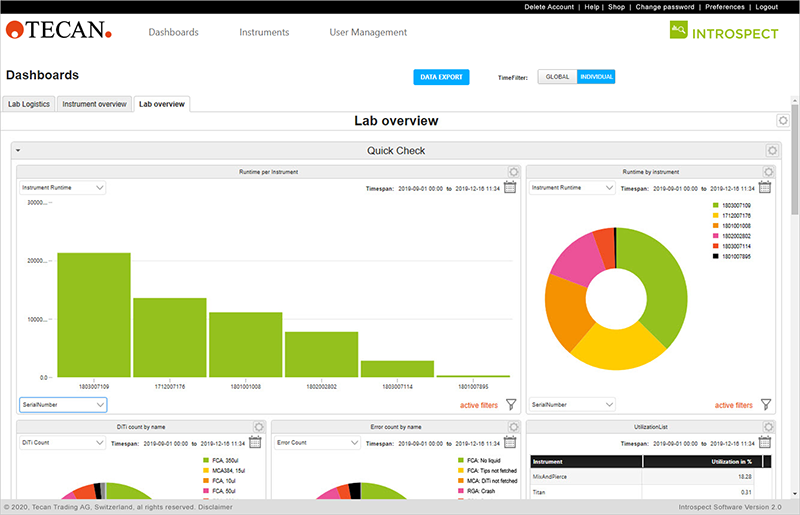The height and width of the screenshot is (515, 800).
Task: Click the tallest bar for 1803007109
Action: 94,315
